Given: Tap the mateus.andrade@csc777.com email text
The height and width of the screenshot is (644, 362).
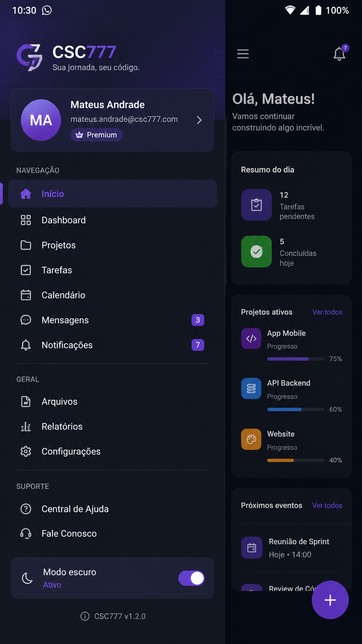Looking at the screenshot, I should (x=124, y=119).
